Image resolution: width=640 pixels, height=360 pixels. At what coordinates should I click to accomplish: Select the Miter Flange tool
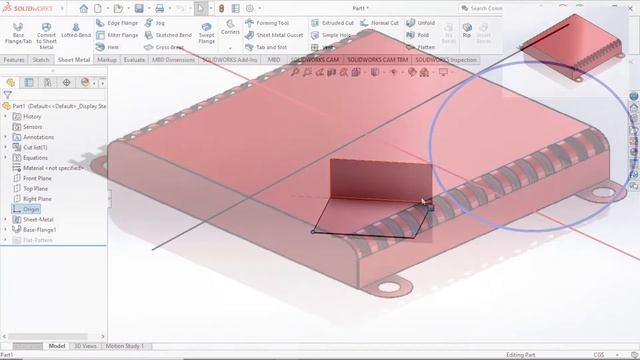tap(117, 36)
